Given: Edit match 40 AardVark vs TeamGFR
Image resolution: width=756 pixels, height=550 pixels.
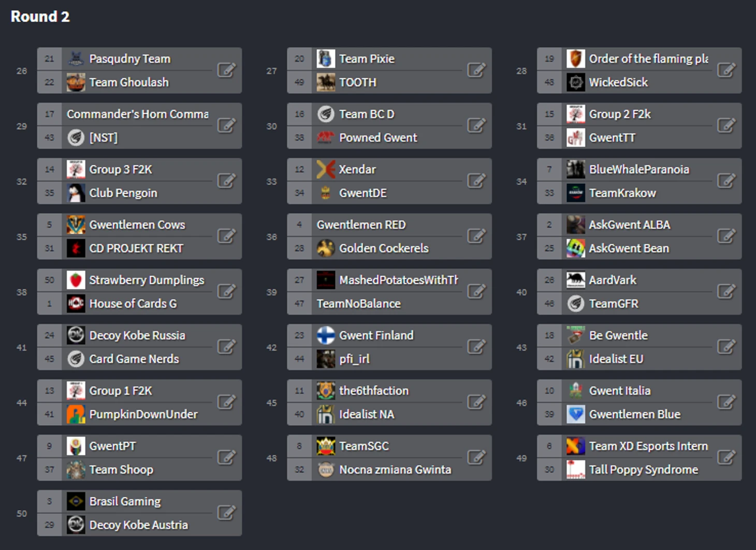Looking at the screenshot, I should (x=726, y=292).
